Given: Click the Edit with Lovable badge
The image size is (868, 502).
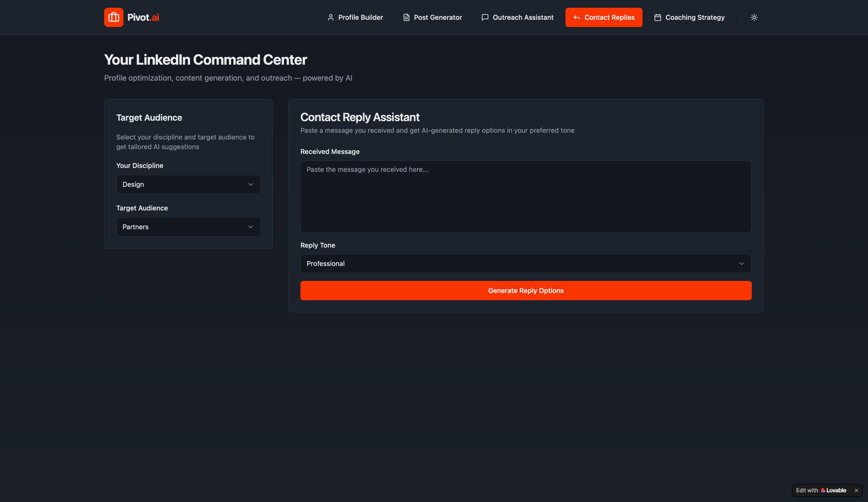Looking at the screenshot, I should 821,490.
